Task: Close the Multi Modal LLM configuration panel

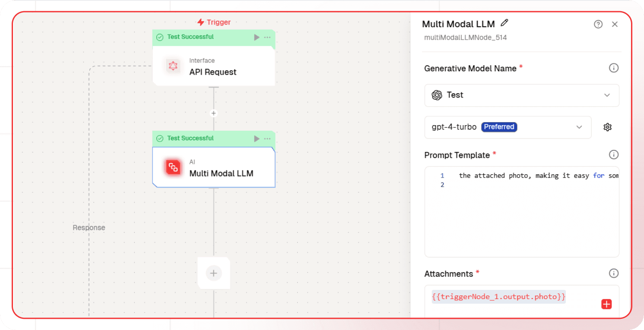Action: (615, 24)
